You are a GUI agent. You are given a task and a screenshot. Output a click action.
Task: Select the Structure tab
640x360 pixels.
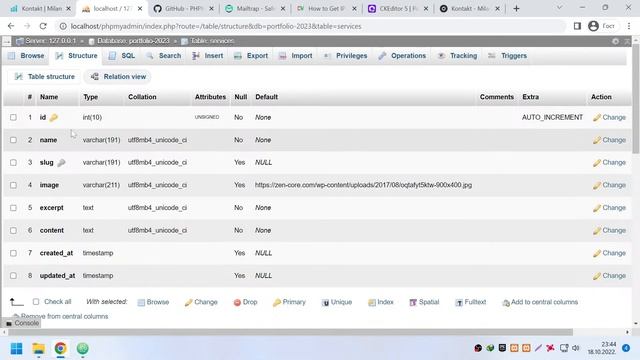point(76,56)
